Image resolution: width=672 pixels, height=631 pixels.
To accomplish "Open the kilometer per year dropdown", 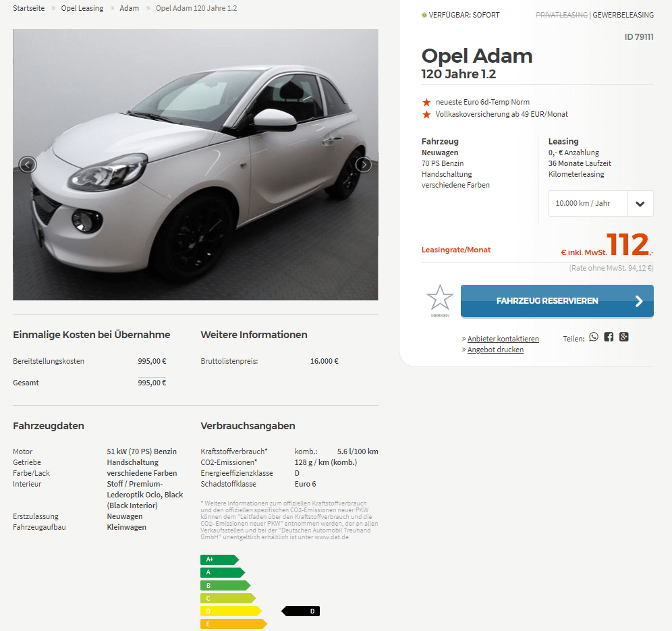I will tap(601, 203).
